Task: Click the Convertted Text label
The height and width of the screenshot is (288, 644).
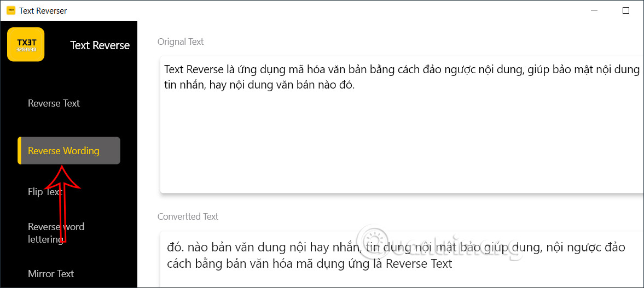Action: [x=188, y=216]
